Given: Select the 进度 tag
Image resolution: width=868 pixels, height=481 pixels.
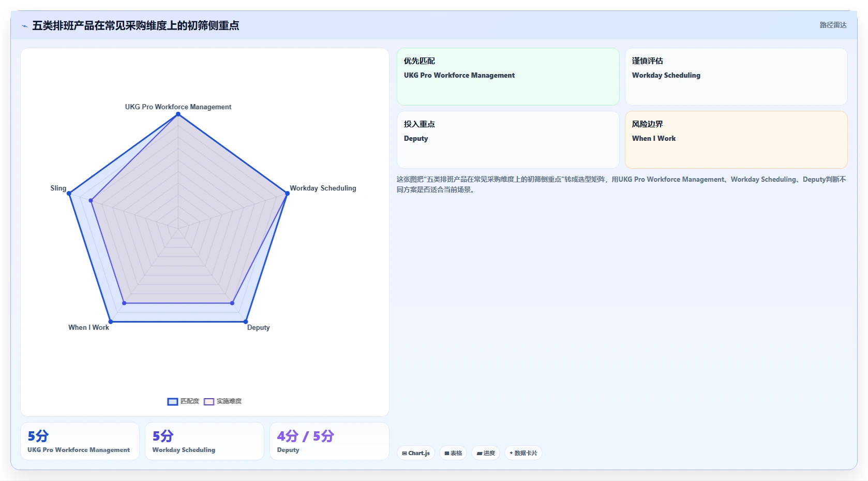Looking at the screenshot, I should coord(486,453).
